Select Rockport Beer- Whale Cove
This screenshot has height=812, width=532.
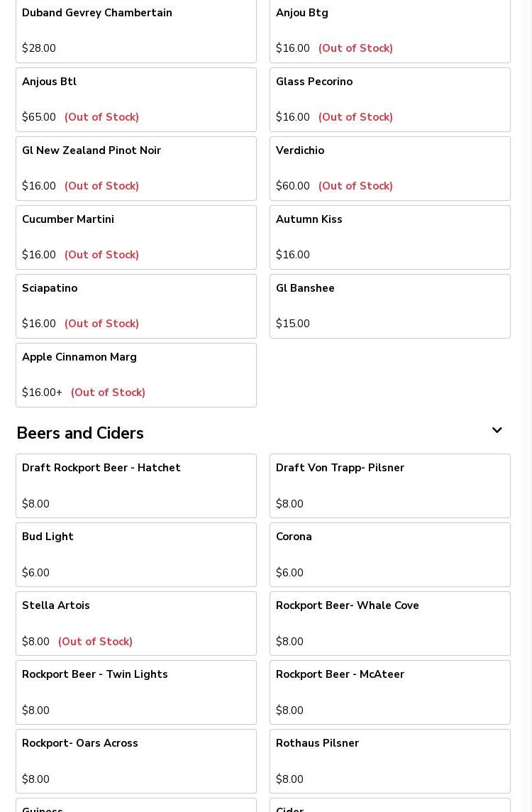[390, 623]
